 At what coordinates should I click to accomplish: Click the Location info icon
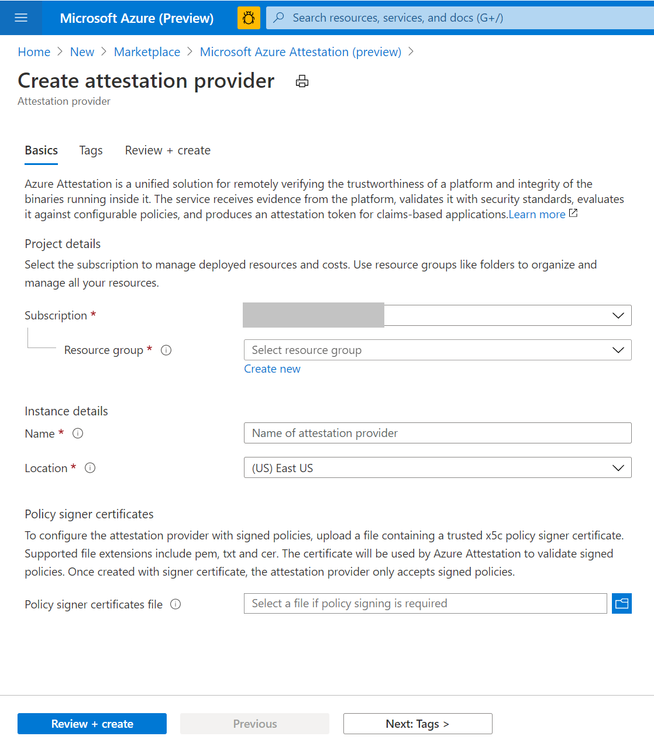[x=90, y=468]
